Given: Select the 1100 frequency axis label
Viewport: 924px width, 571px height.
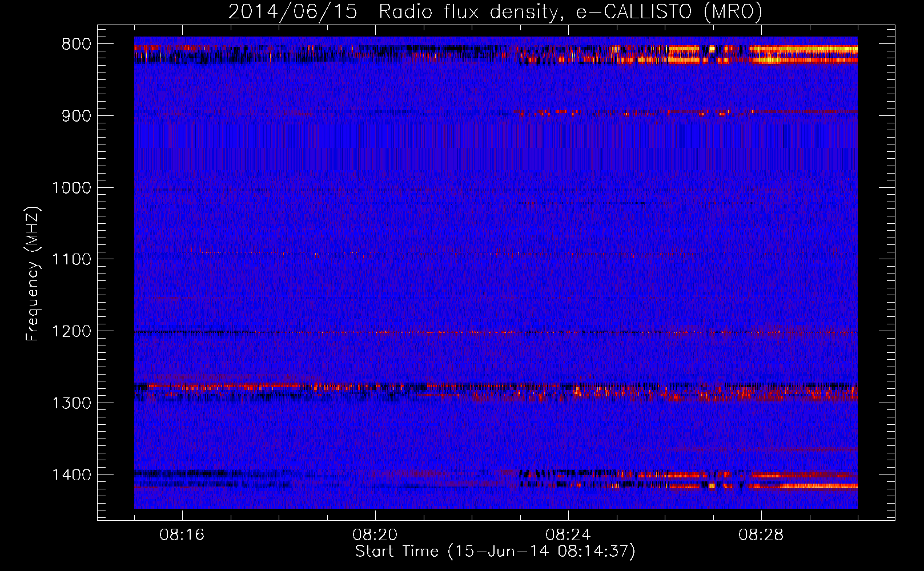Looking at the screenshot, I should 71,260.
